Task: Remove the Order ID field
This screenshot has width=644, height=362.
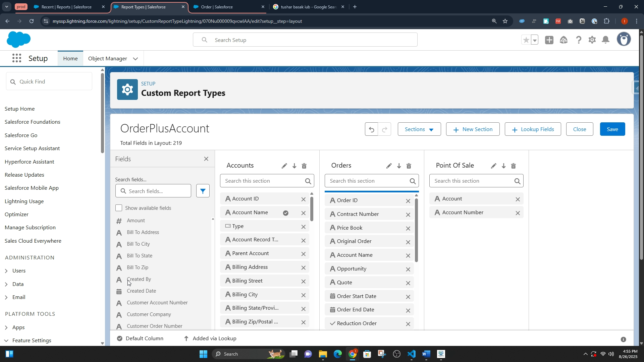Action: (408, 201)
